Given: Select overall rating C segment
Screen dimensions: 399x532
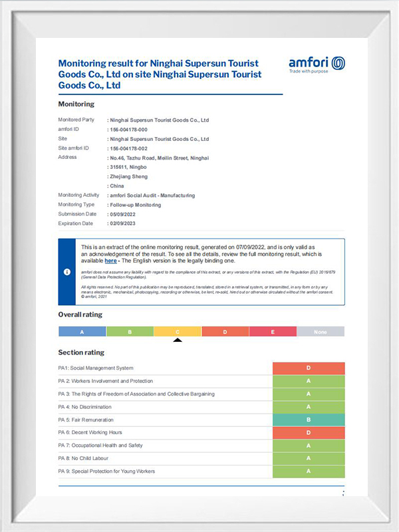Looking at the screenshot, I should [178, 331].
